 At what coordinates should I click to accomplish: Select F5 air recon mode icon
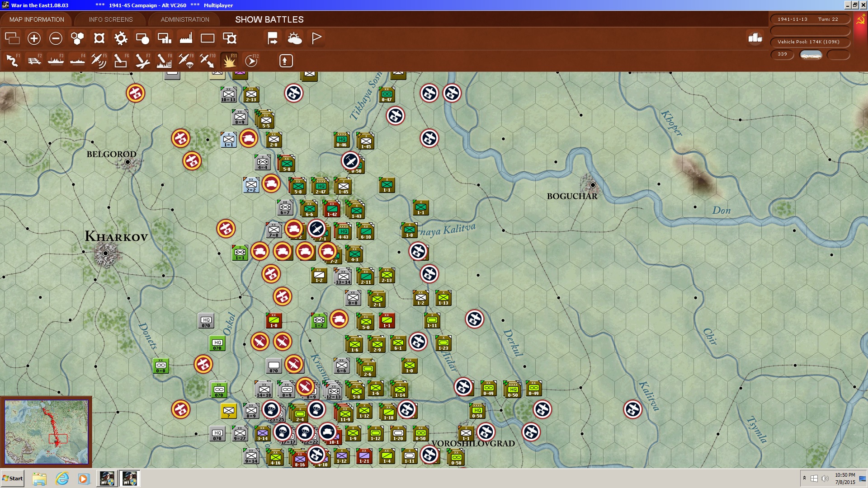pos(99,61)
